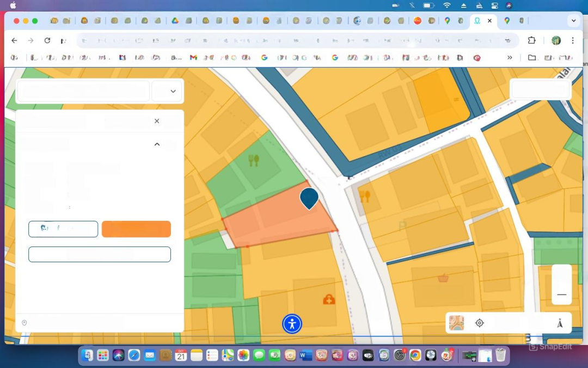The width and height of the screenshot is (588, 368).
Task: Open the dropdown next to search box
Action: 173,91
